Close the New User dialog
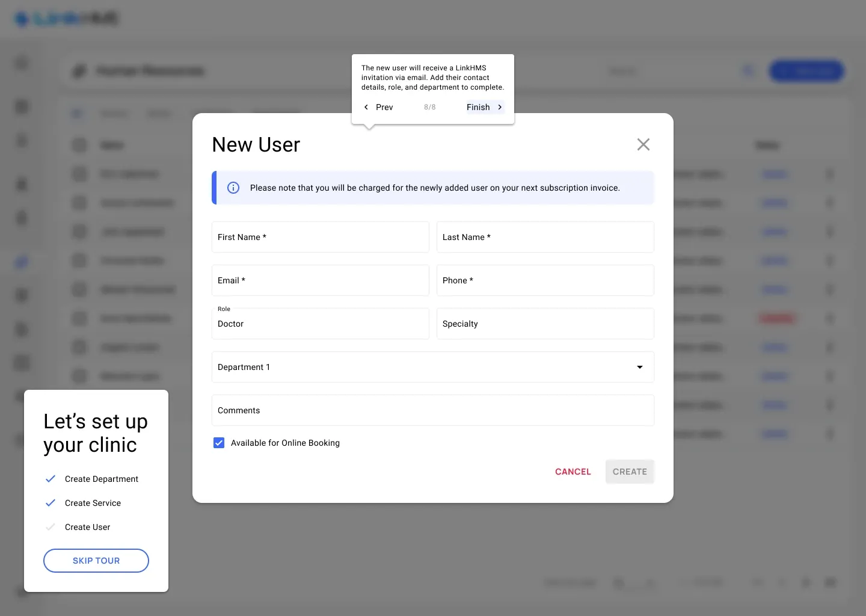 click(x=643, y=144)
